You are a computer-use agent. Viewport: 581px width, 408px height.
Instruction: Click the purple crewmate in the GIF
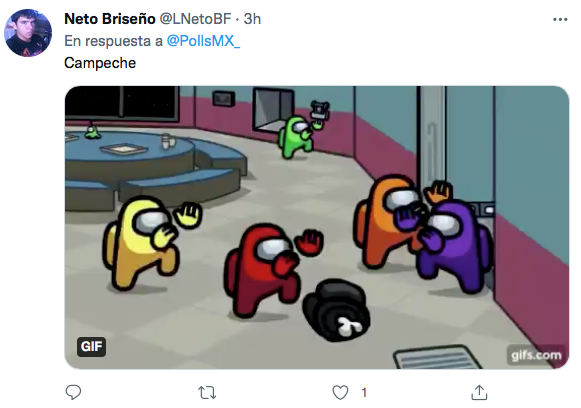pyautogui.click(x=450, y=245)
